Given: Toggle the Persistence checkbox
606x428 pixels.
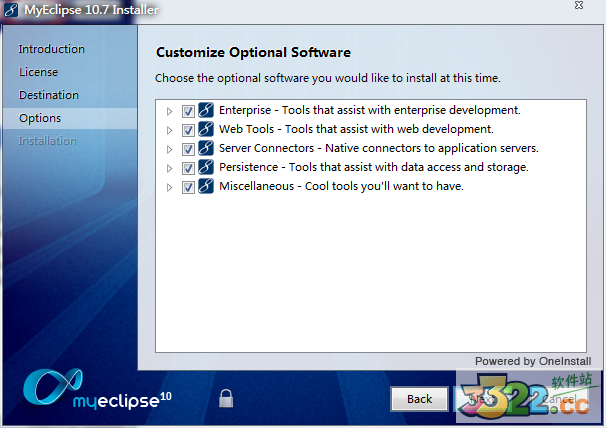Looking at the screenshot, I should (188, 168).
